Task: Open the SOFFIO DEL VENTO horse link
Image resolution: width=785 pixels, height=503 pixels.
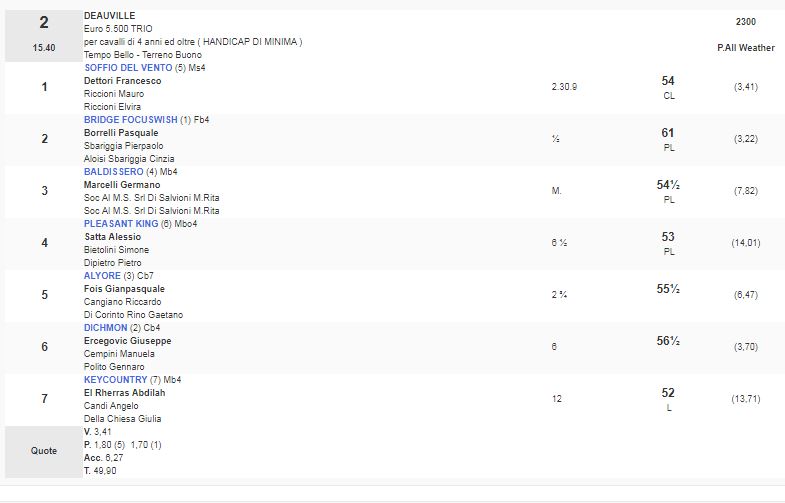Action: (x=128, y=67)
